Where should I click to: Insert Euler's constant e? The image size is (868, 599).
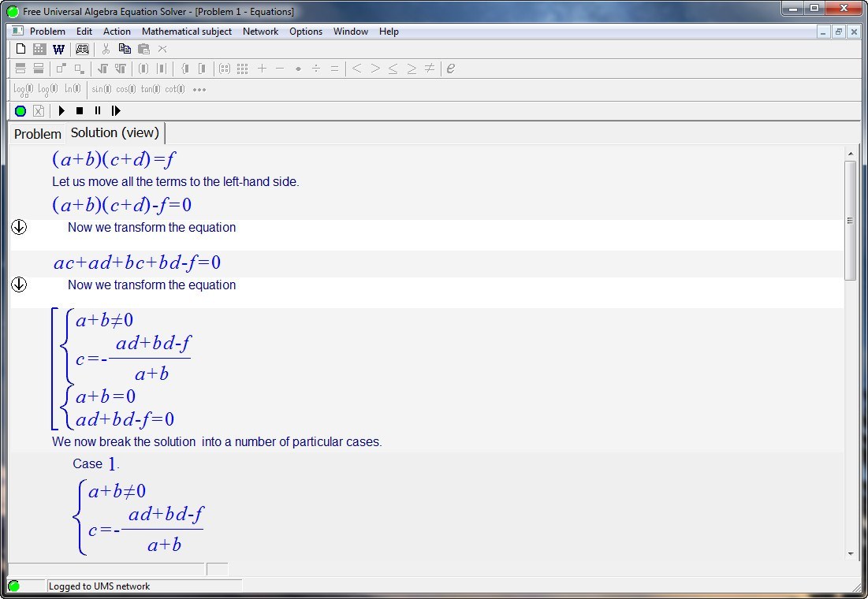[451, 69]
